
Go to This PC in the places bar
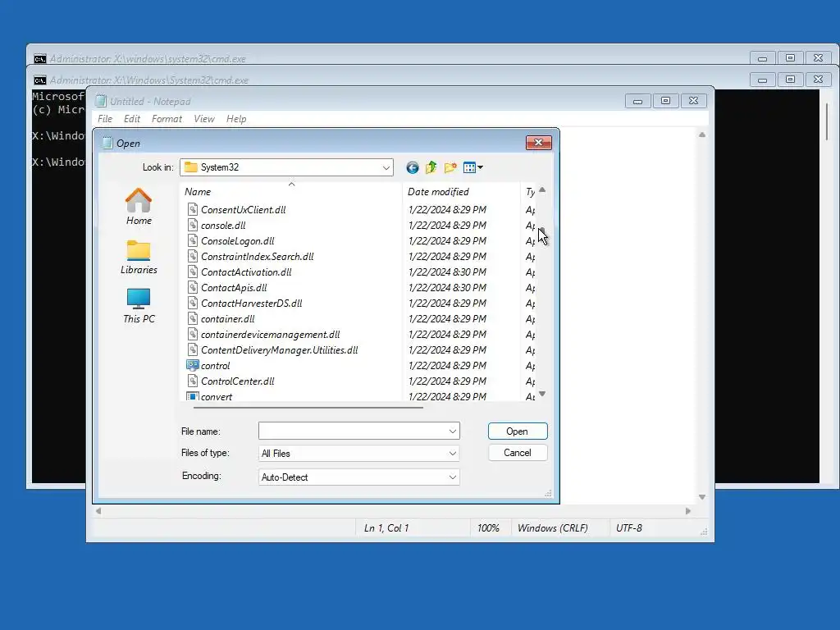pos(139,306)
